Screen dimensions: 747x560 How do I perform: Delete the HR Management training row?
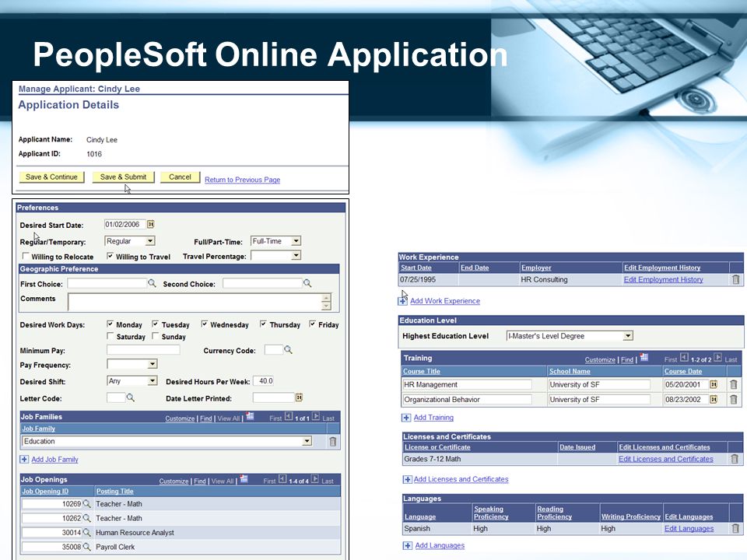(x=734, y=384)
